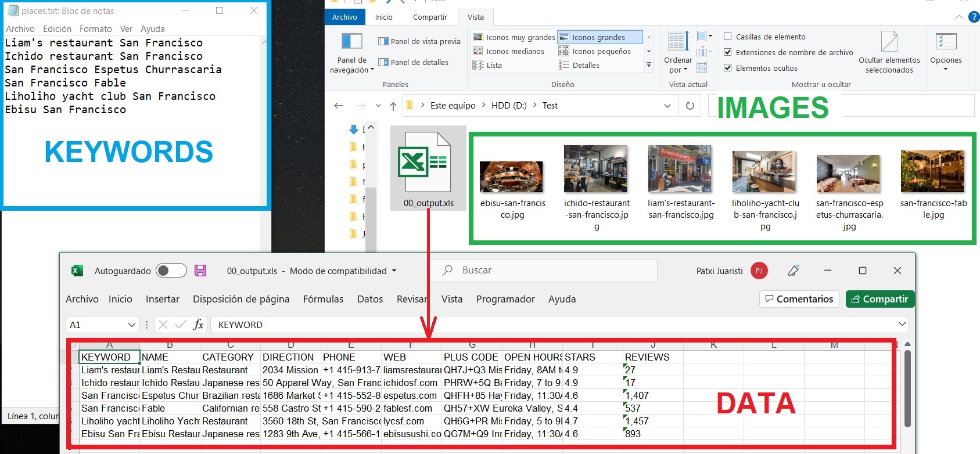Click the Explorer Help question mark icon
This screenshot has height=454, width=980.
pyautogui.click(x=974, y=17)
